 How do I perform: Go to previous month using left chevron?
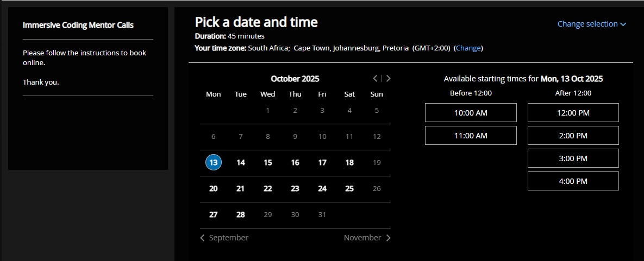coord(375,78)
